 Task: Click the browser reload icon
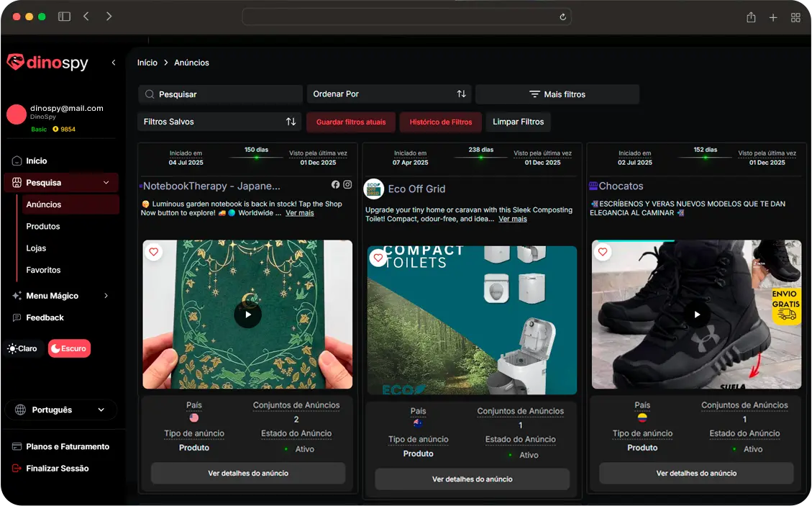pos(562,17)
